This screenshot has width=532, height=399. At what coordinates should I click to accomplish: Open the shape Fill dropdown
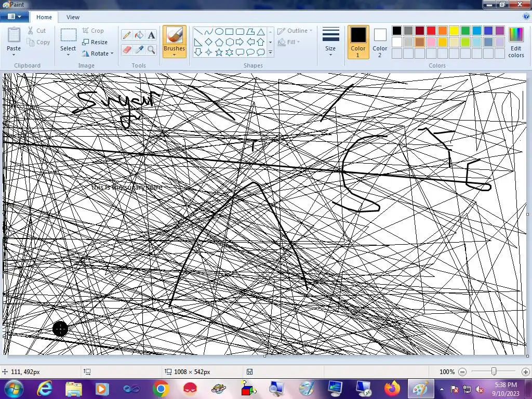click(x=289, y=42)
